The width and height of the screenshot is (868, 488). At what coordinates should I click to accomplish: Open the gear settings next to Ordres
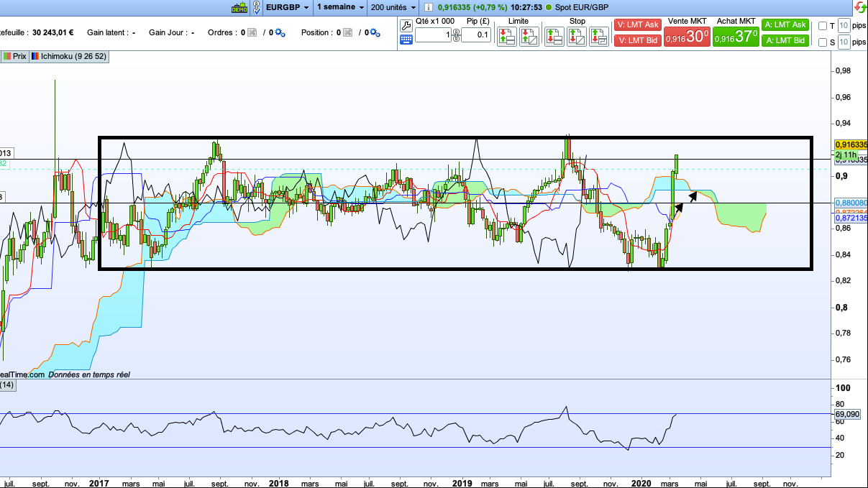pyautogui.click(x=280, y=32)
